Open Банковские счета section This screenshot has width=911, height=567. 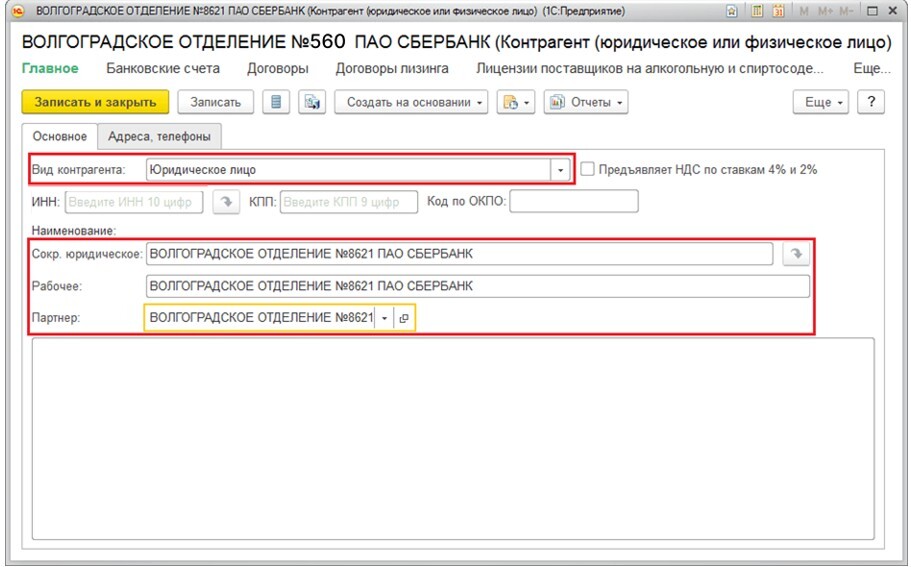pos(163,69)
